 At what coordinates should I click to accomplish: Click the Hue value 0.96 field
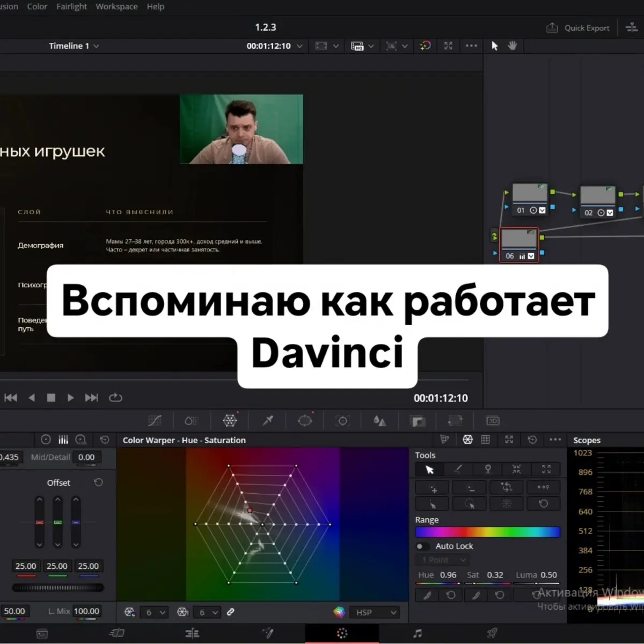point(448,575)
